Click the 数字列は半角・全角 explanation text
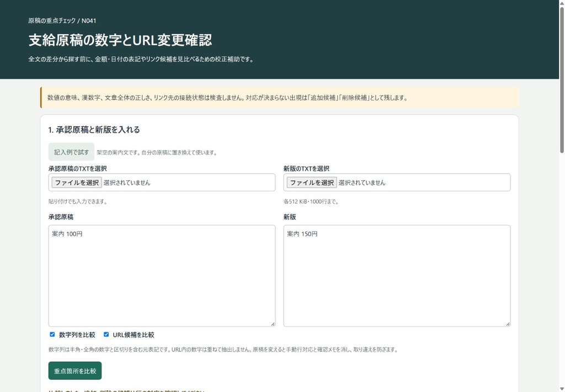Image resolution: width=565 pixels, height=392 pixels. click(223, 350)
